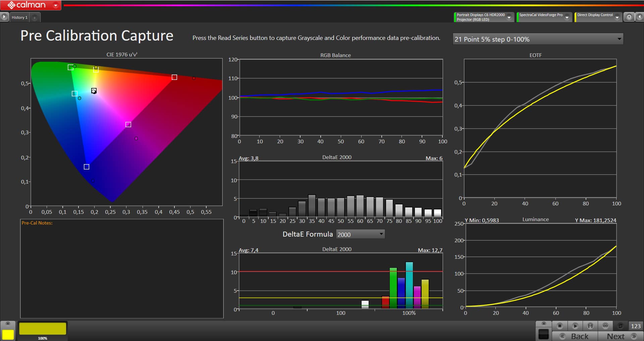Viewport: 644px width, 341px height.
Task: Click the left panel play arrow icon
Action: (x=4, y=17)
